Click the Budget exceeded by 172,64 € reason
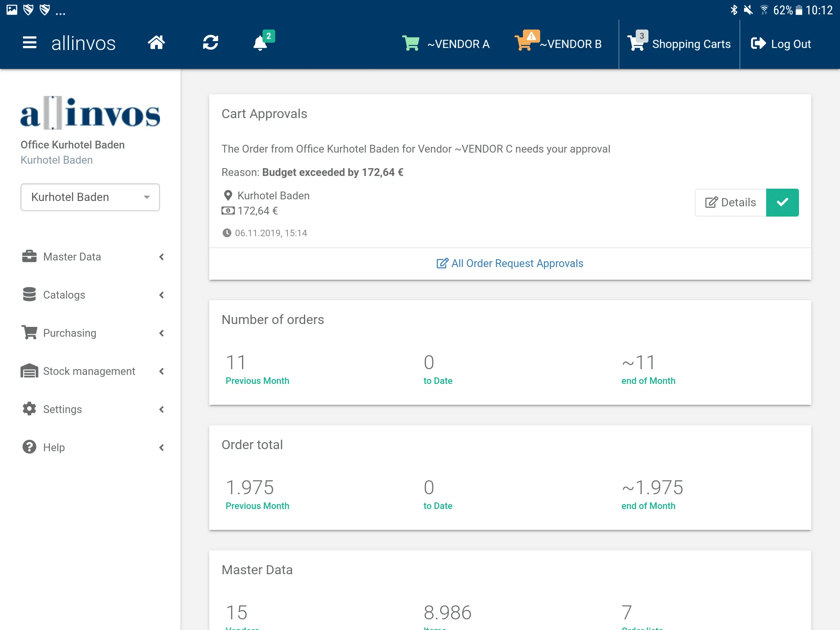The image size is (840, 630). coord(333,172)
